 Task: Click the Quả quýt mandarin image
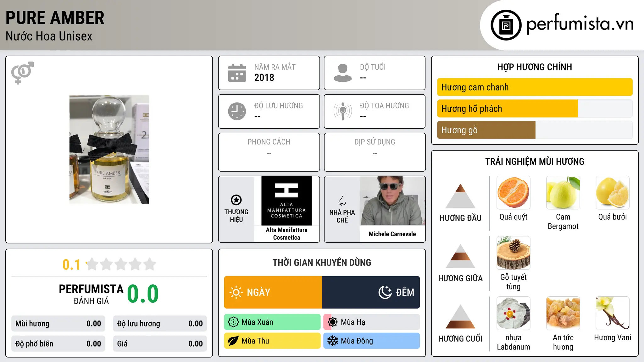click(514, 193)
